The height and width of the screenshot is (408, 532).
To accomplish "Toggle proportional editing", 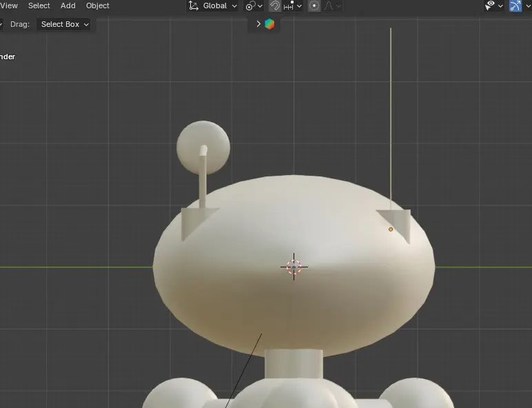I will click(x=314, y=6).
